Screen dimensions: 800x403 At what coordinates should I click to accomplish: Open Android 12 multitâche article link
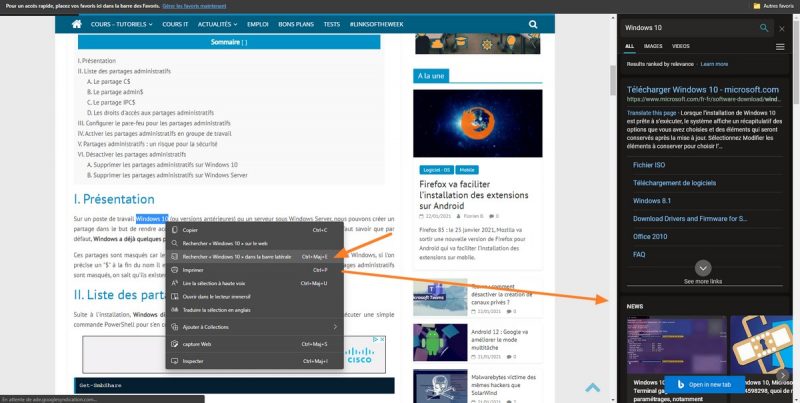(500, 339)
